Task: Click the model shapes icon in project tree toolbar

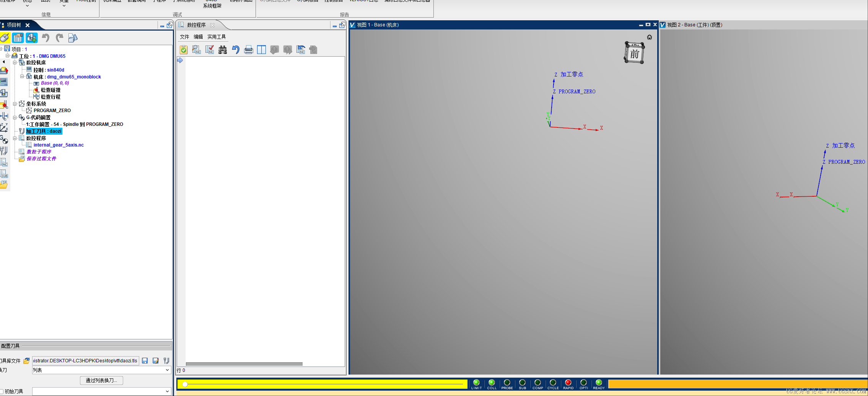Action: (73, 38)
